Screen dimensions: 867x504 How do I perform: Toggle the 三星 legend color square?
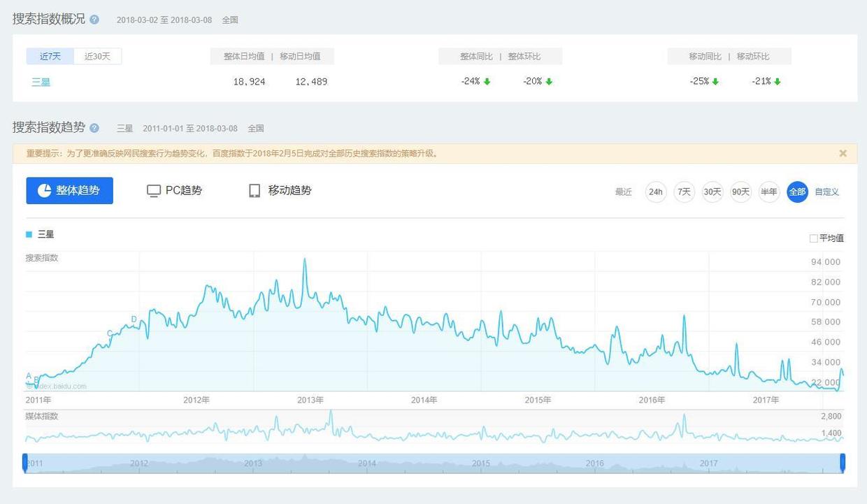click(29, 234)
